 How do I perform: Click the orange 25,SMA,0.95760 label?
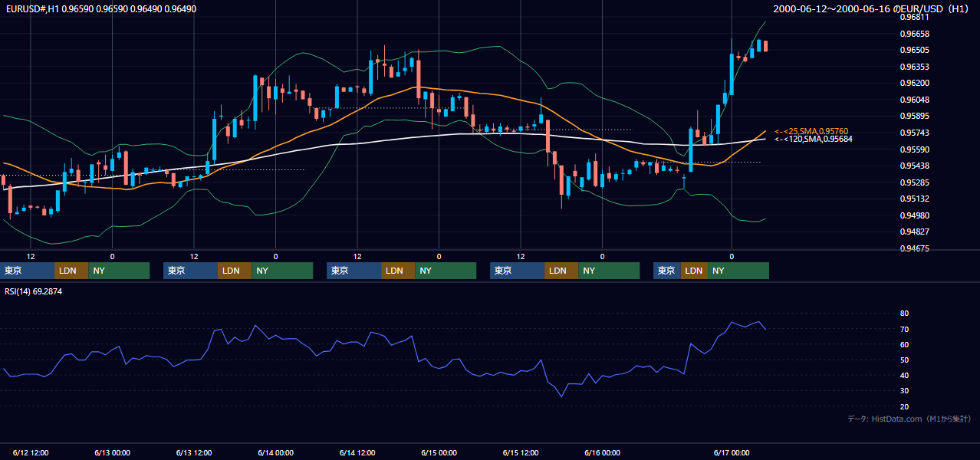pyautogui.click(x=811, y=131)
